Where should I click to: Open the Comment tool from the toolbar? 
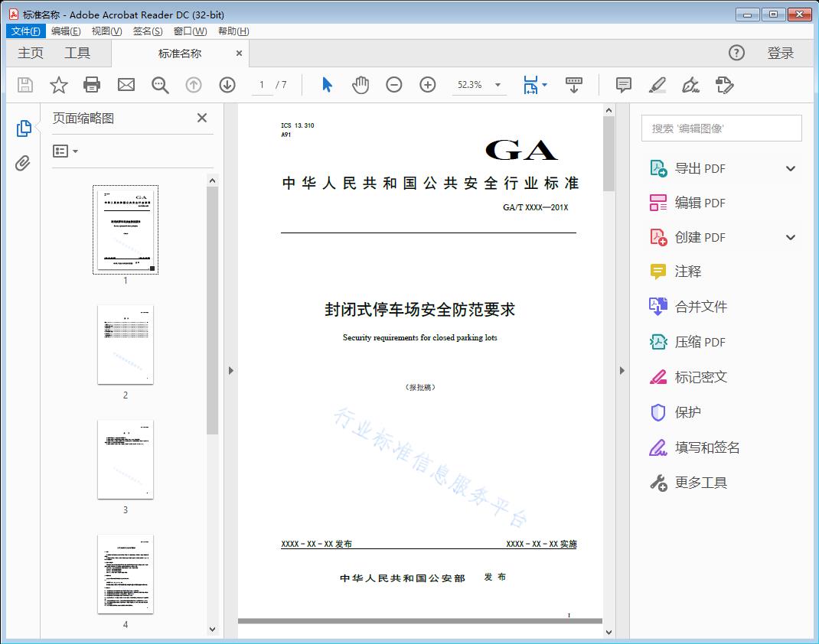click(624, 85)
